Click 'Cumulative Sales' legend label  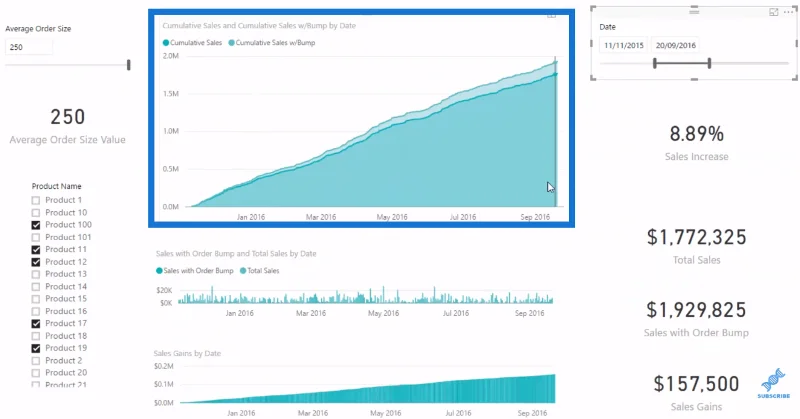pos(196,43)
